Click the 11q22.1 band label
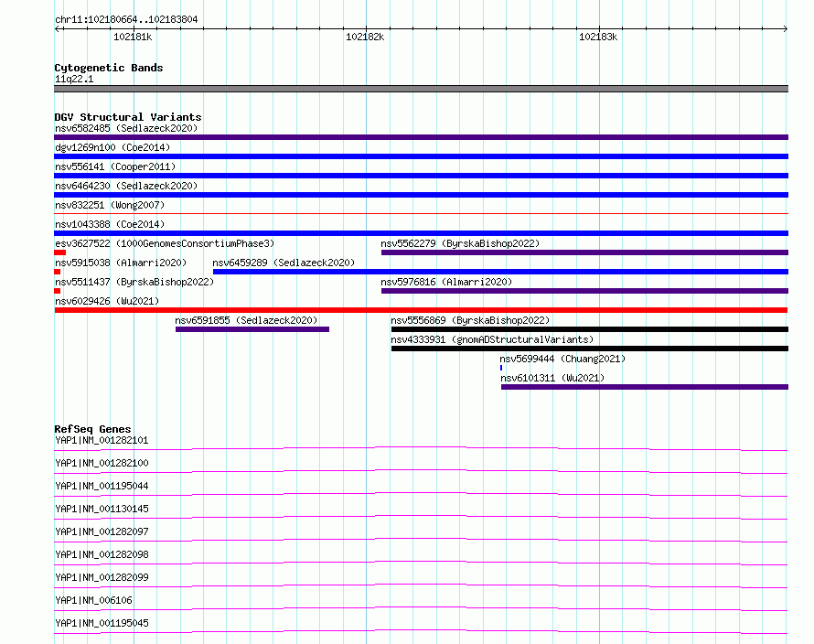This screenshot has height=644, width=814. click(74, 79)
